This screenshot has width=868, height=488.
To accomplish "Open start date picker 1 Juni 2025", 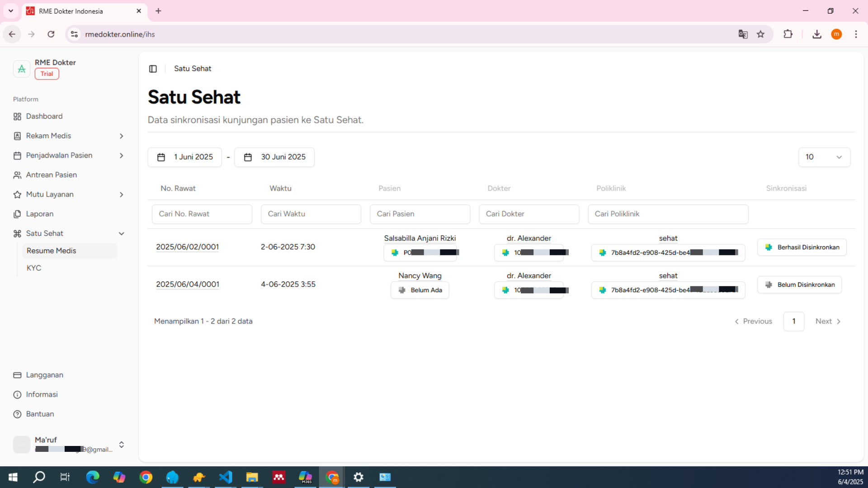I will pyautogui.click(x=184, y=157).
